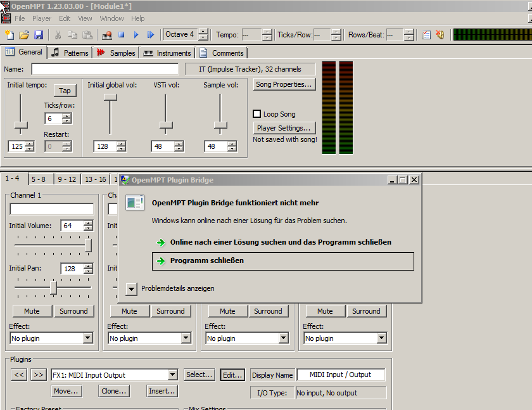Click the Paste clipboard icon
The width and height of the screenshot is (532, 410).
coord(87,35)
